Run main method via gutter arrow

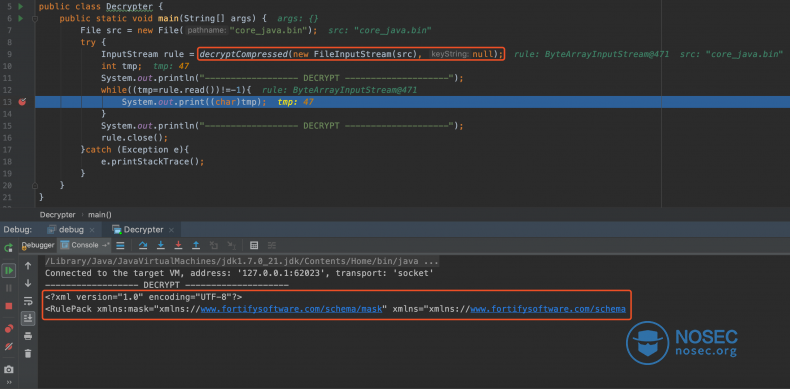tap(21, 19)
